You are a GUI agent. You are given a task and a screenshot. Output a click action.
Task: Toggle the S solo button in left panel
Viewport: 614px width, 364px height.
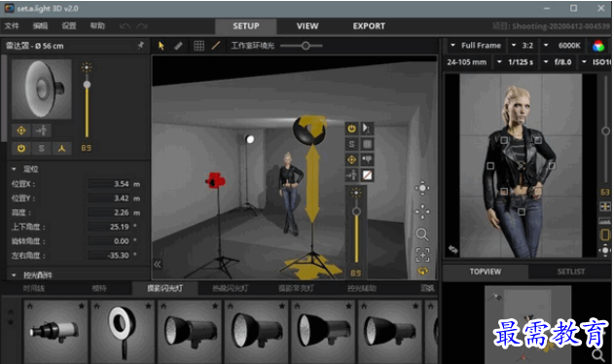tap(42, 148)
